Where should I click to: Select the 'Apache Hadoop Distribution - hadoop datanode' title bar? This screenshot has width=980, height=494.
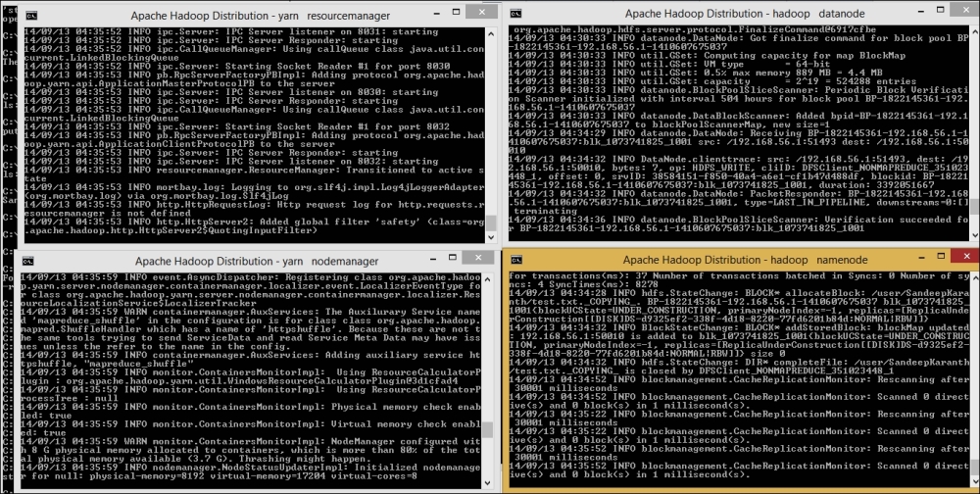pyautogui.click(x=746, y=13)
